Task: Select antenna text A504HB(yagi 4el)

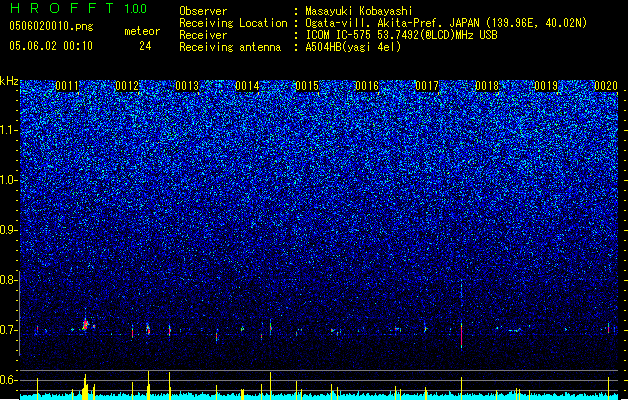Action: point(353,47)
